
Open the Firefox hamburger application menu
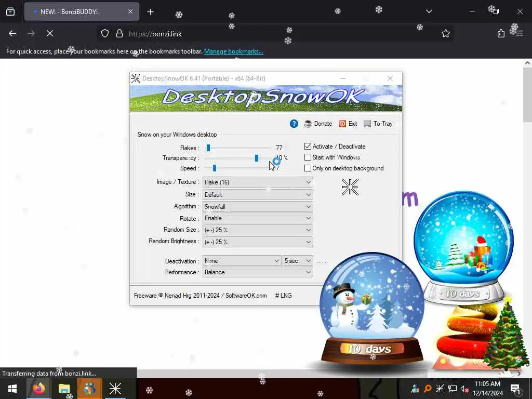coord(520,33)
